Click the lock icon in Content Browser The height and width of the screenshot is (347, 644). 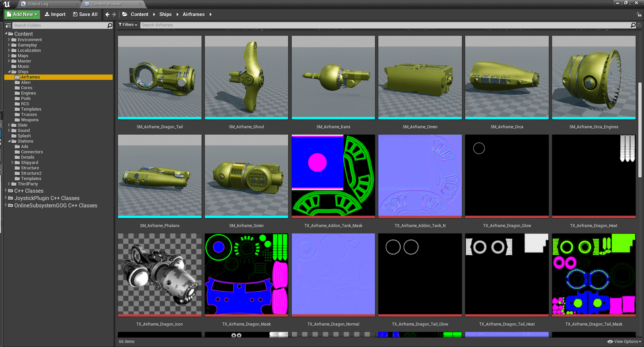[639, 14]
